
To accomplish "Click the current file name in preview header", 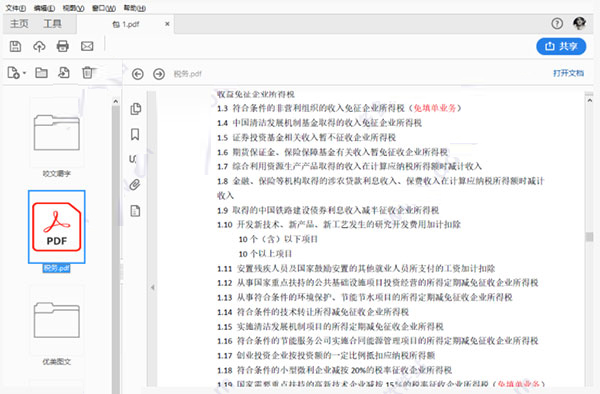I will pos(188,74).
